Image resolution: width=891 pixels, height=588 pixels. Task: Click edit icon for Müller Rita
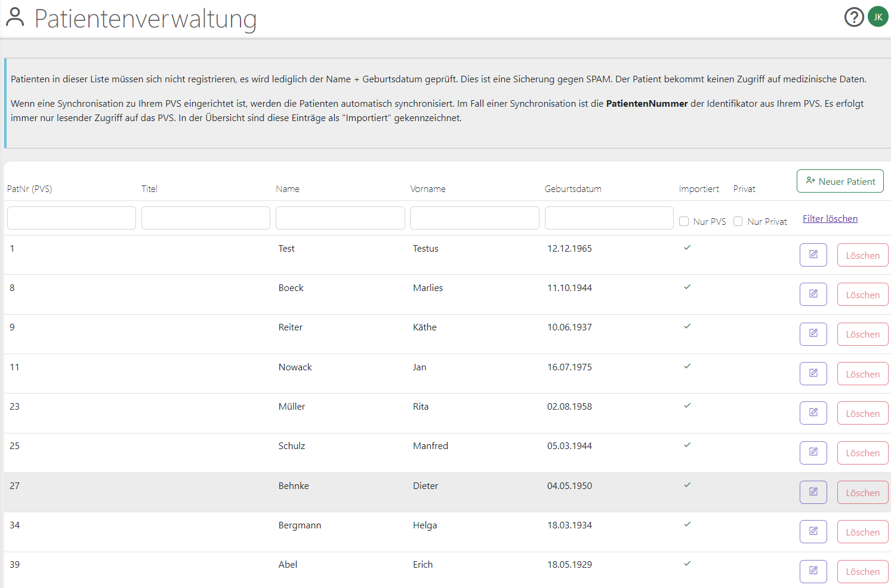[x=813, y=413]
